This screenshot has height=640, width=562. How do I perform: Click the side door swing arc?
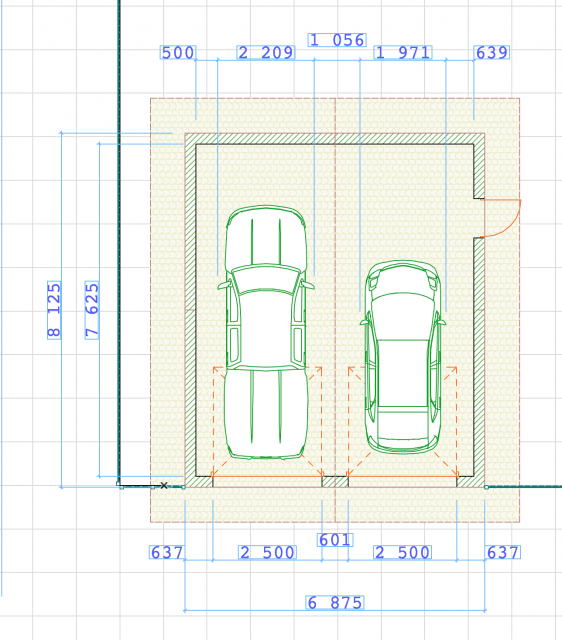[502, 218]
